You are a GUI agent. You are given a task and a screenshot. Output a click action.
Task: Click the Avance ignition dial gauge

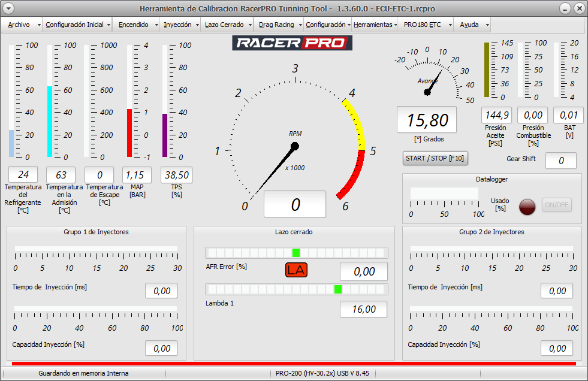coord(435,75)
